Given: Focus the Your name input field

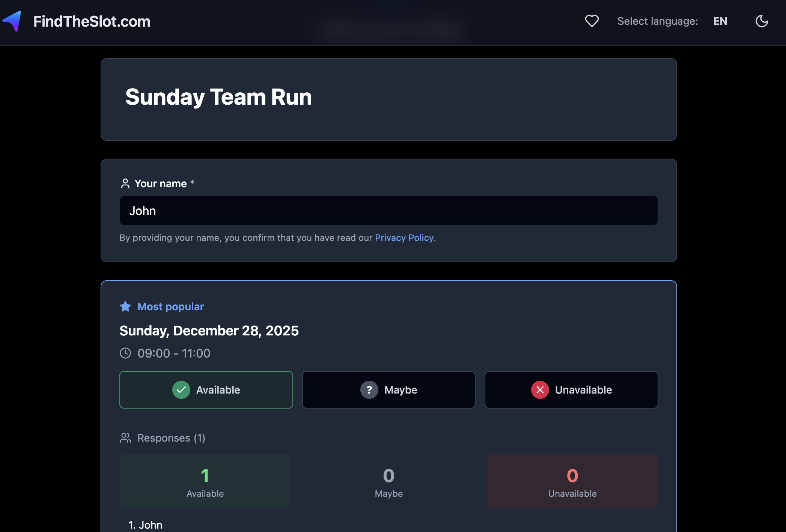Looking at the screenshot, I should [x=388, y=210].
